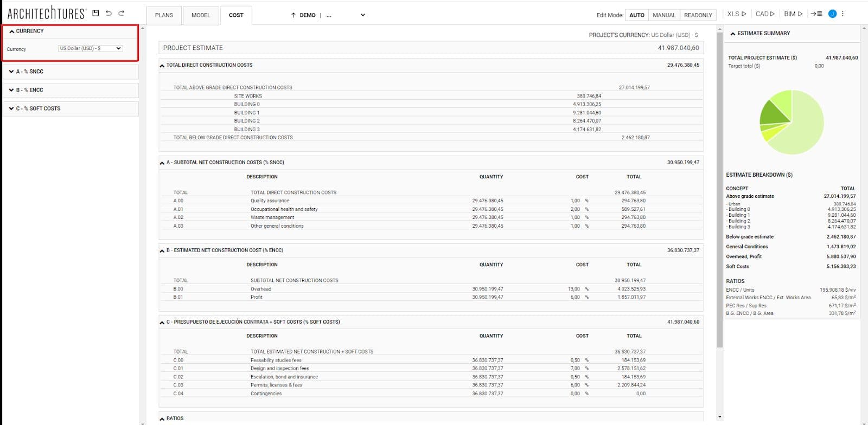Open the Currency US Dollar dropdown
Screen dimensions: 868x425
point(91,48)
